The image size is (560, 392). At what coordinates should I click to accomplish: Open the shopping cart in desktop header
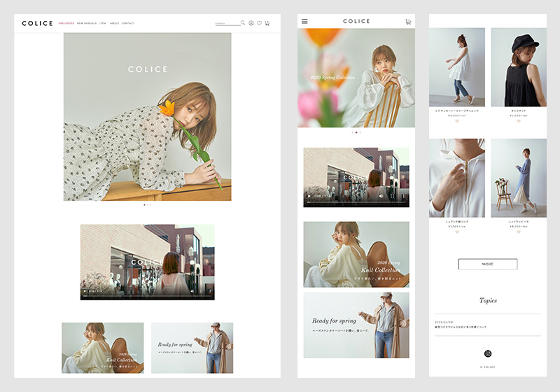[x=267, y=23]
